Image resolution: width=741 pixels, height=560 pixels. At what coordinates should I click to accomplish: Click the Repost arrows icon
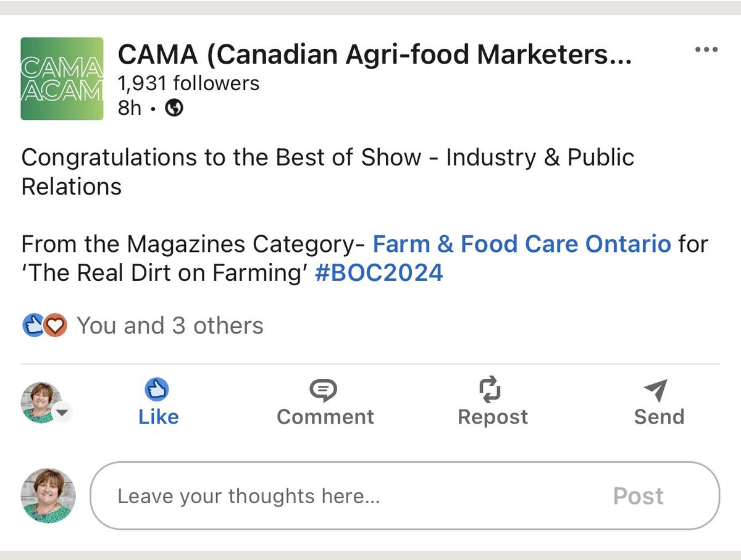pyautogui.click(x=490, y=390)
